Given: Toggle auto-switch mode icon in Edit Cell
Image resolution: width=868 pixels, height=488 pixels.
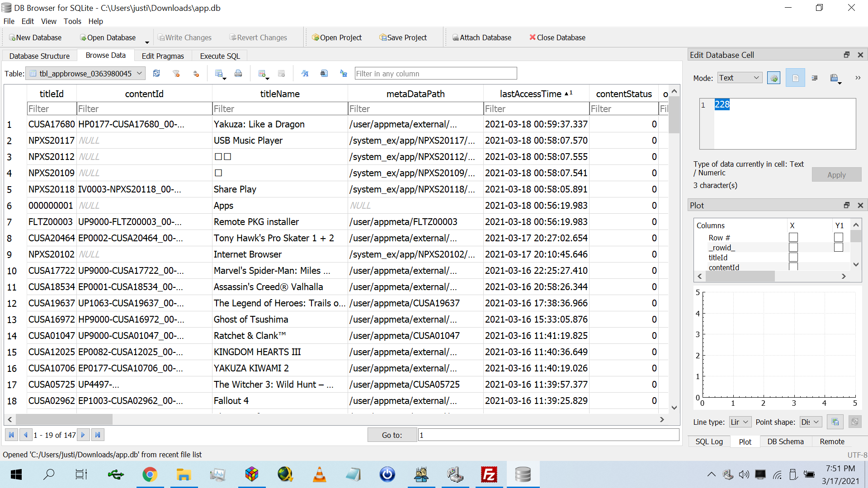Looking at the screenshot, I should [774, 78].
